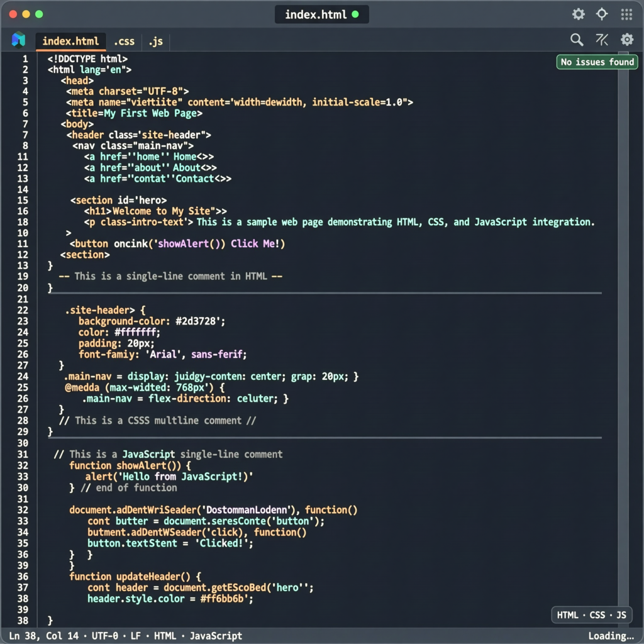Switch to the index.html tab

tap(70, 42)
